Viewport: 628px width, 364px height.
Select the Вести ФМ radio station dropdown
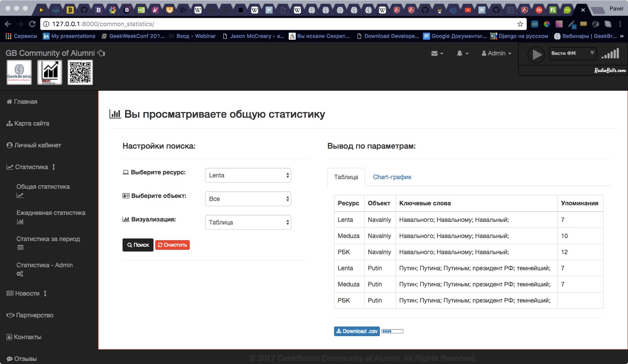(573, 54)
